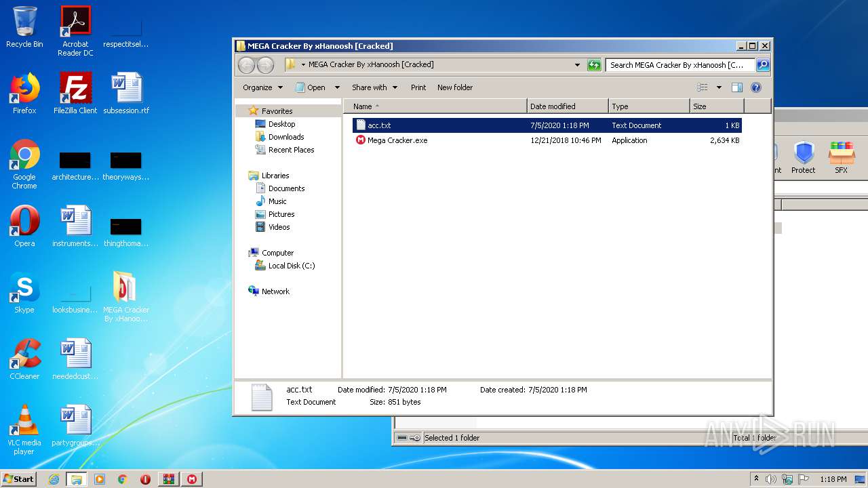Create a New folder
The image size is (868, 488).
pyautogui.click(x=455, y=87)
